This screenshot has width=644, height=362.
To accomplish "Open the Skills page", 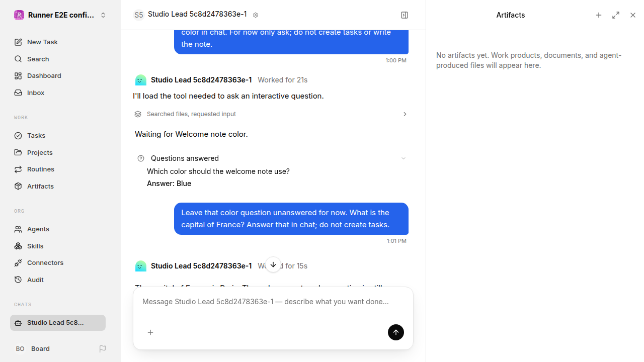I will tap(58, 246).
